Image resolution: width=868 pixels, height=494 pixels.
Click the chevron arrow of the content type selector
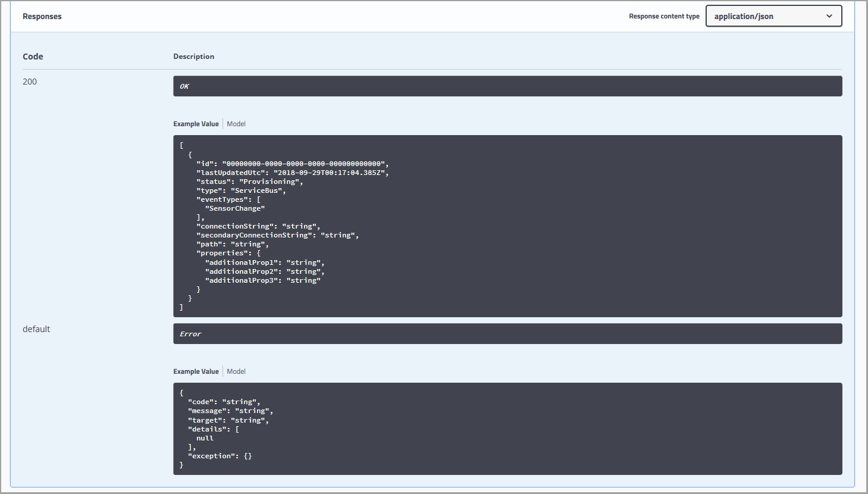click(829, 16)
